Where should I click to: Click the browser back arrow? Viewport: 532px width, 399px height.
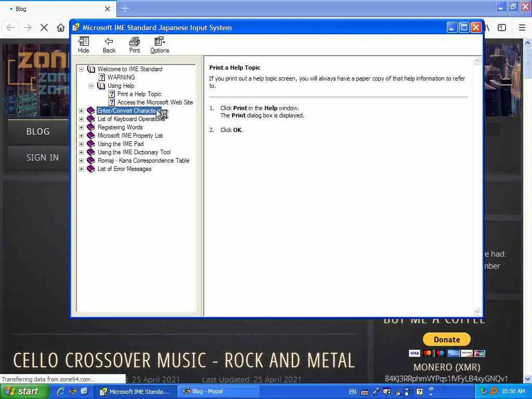click(x=10, y=28)
